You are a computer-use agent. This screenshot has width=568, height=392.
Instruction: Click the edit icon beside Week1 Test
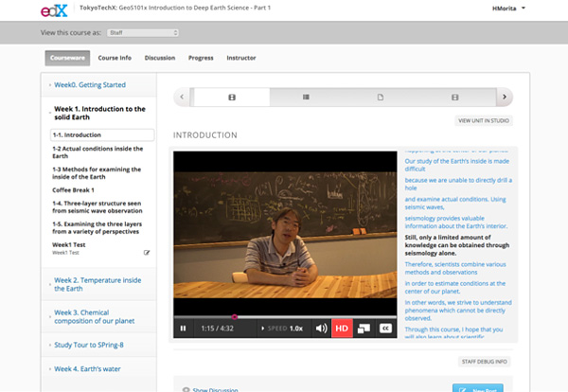(147, 253)
